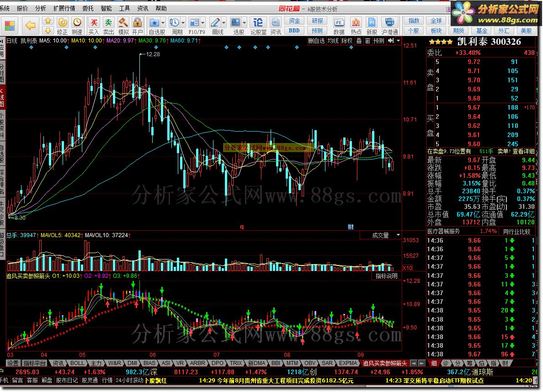
Task: Open the 沪港通 SSE/HKE icon
Action: pyautogui.click(x=389, y=23)
